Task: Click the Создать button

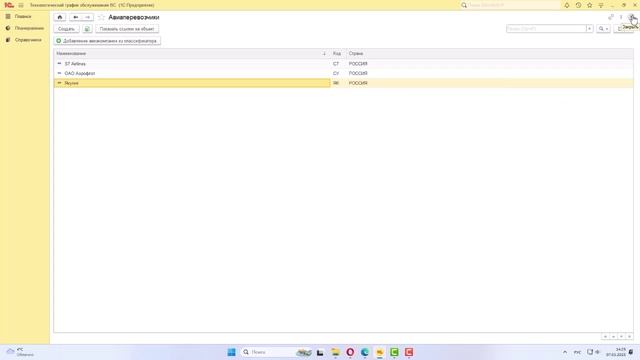Action: (67, 29)
